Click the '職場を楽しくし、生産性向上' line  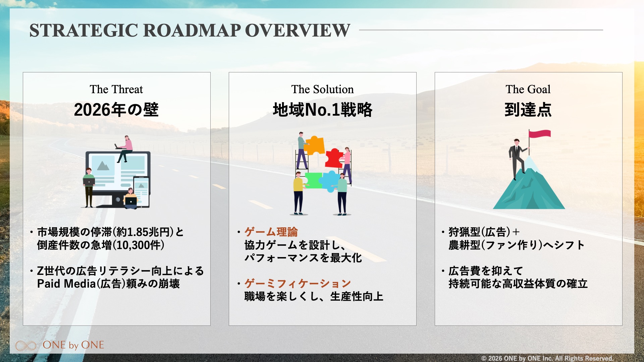(x=314, y=296)
